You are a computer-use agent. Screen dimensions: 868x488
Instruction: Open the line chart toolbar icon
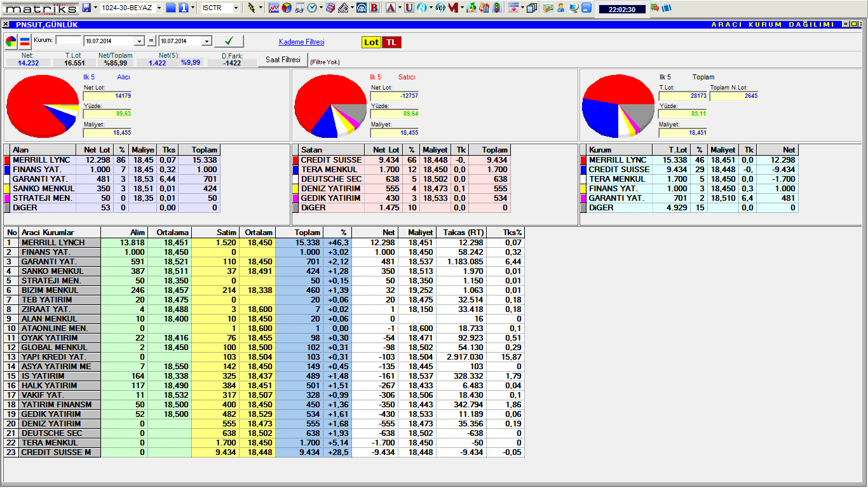click(x=274, y=8)
